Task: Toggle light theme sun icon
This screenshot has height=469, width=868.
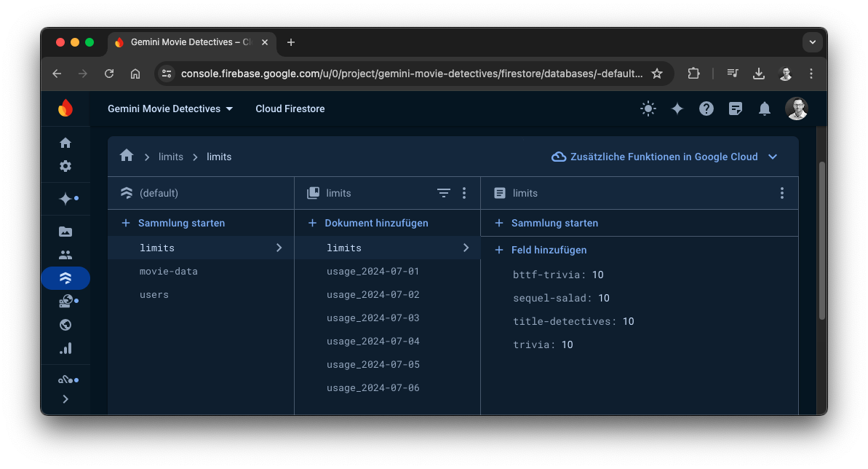Action: [x=648, y=109]
